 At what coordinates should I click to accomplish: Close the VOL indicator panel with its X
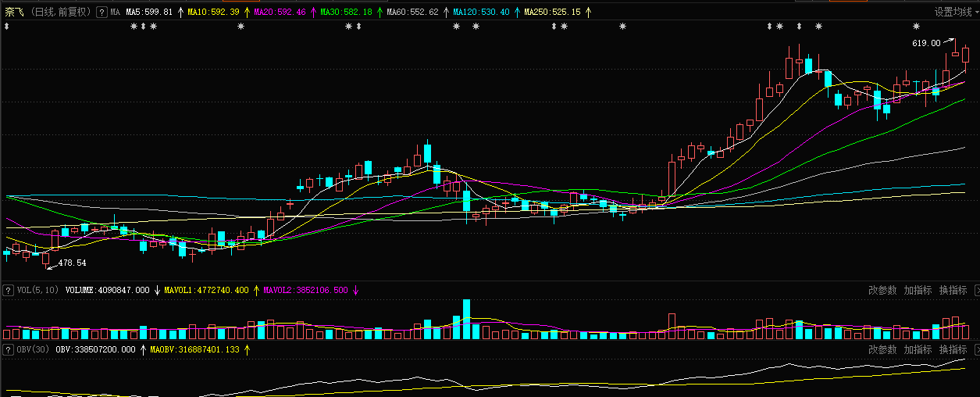pyautogui.click(x=977, y=290)
